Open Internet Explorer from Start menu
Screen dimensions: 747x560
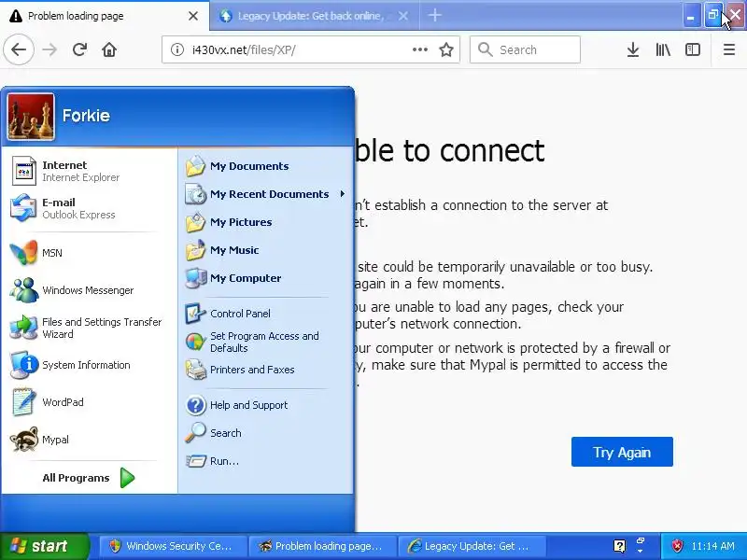89,171
